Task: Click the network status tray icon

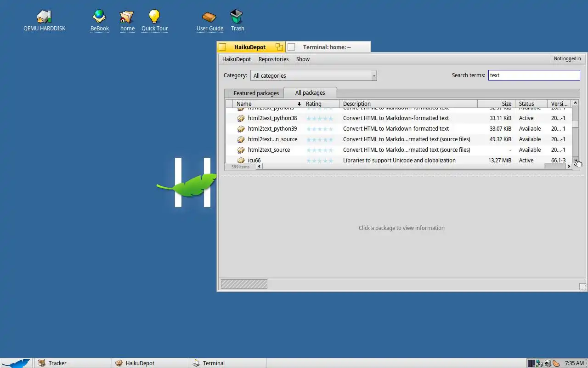Action: (x=539, y=363)
